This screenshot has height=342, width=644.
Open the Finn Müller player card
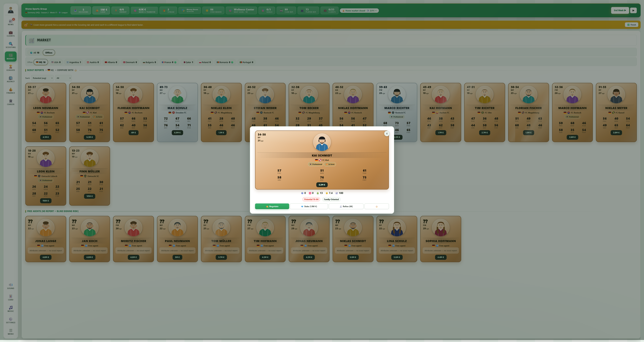pos(90,176)
